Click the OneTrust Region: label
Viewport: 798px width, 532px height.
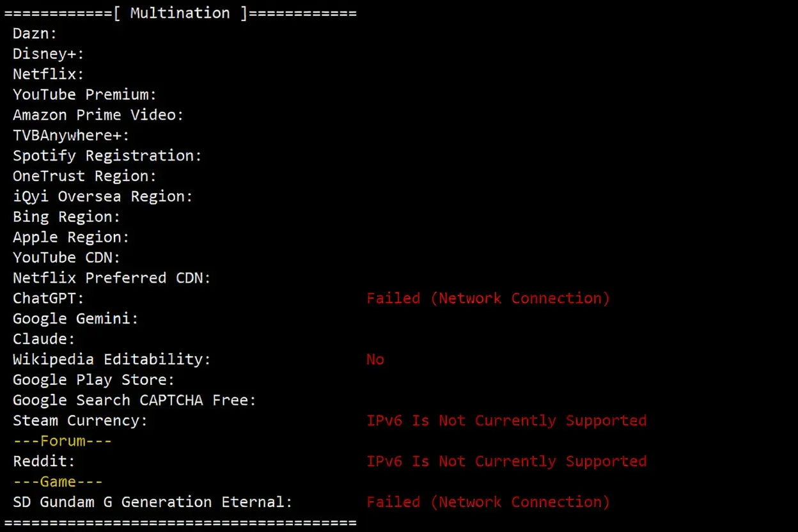coord(84,176)
